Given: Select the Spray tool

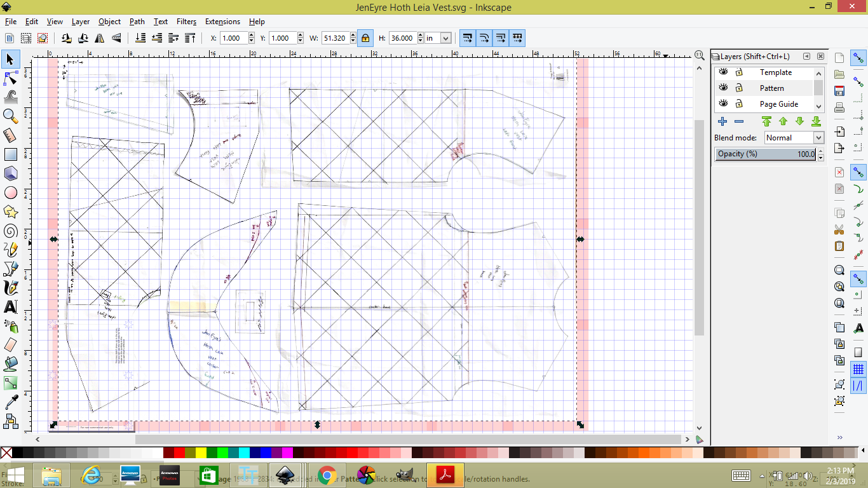Looking at the screenshot, I should [10, 325].
